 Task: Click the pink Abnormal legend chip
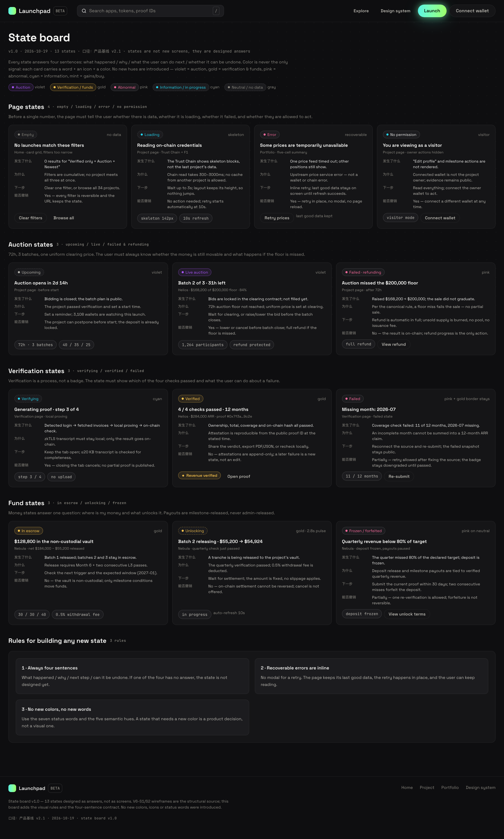[125, 87]
